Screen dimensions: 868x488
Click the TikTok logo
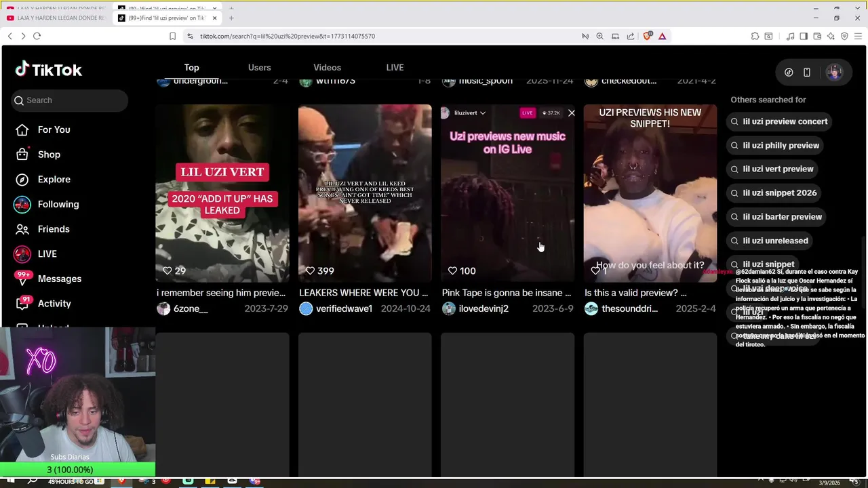pyautogui.click(x=48, y=70)
